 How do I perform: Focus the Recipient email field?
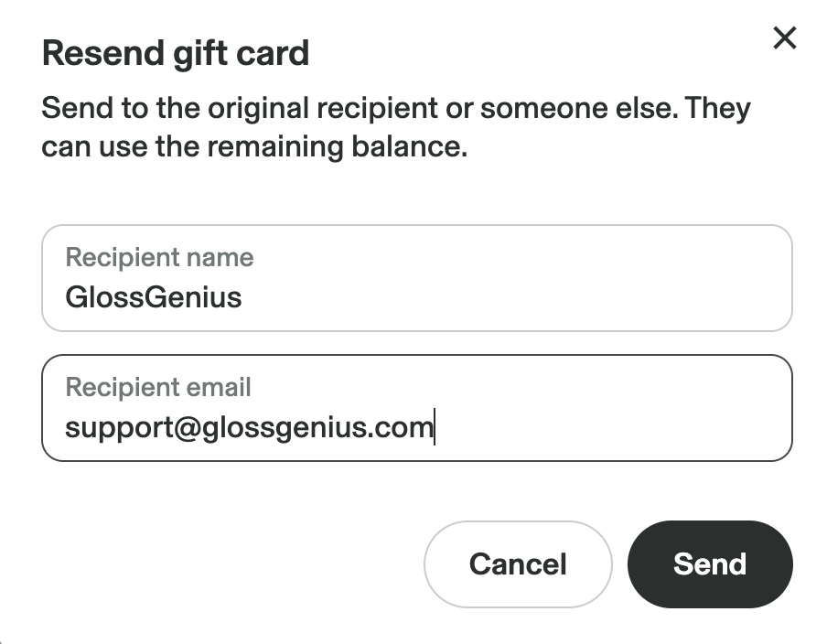click(x=416, y=408)
